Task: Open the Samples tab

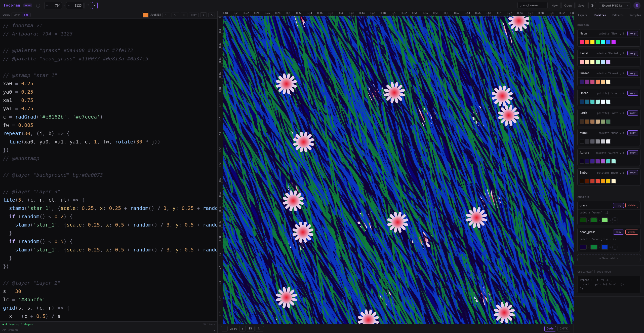Action: (635, 15)
